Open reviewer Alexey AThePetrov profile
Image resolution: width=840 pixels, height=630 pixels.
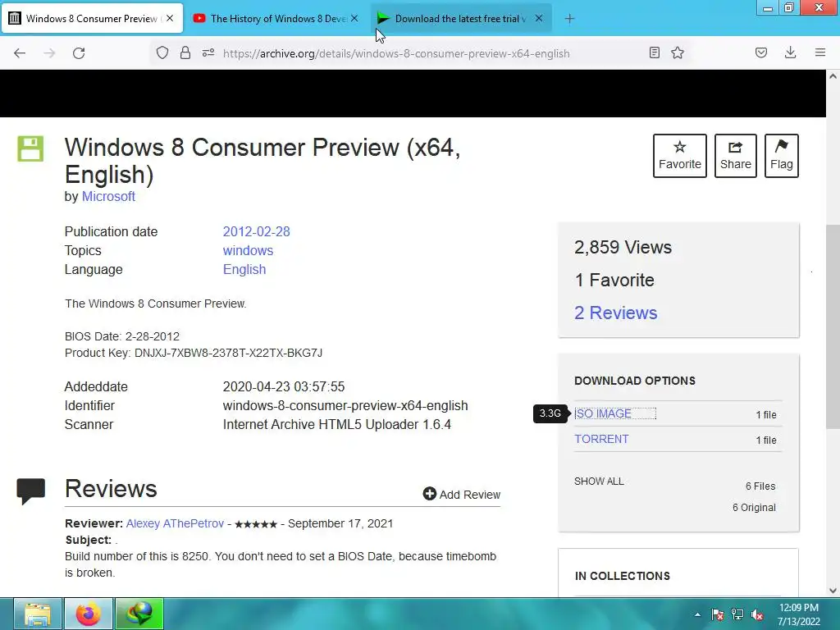175,523
